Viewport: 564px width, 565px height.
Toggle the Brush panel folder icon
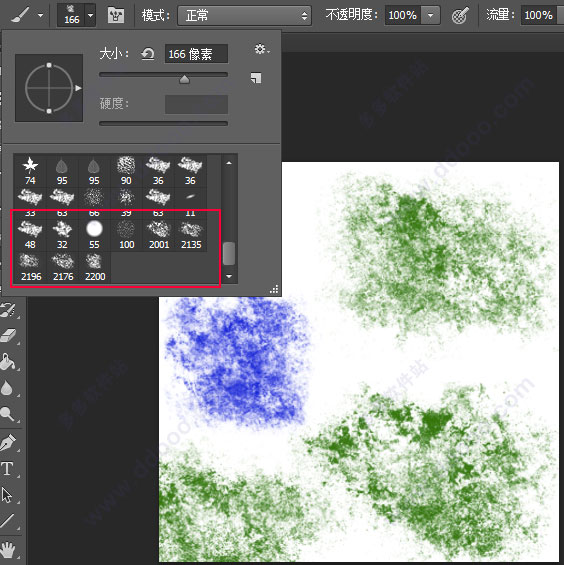tap(116, 15)
